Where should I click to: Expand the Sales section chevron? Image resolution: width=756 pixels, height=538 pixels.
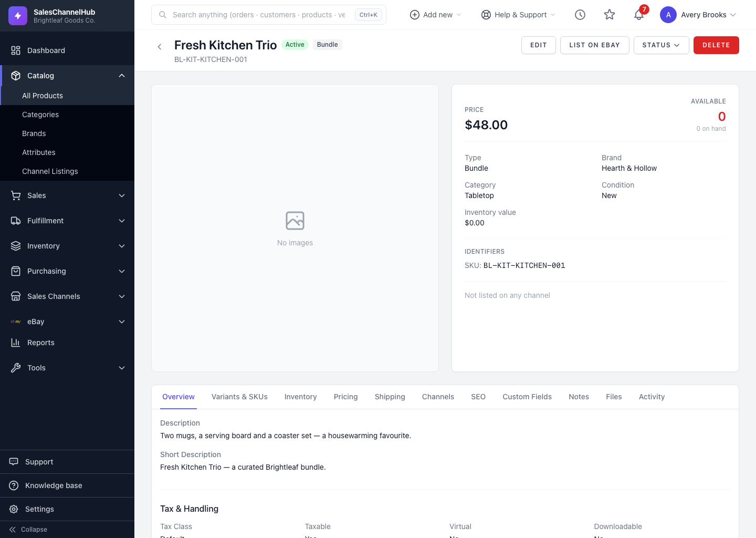[122, 195]
